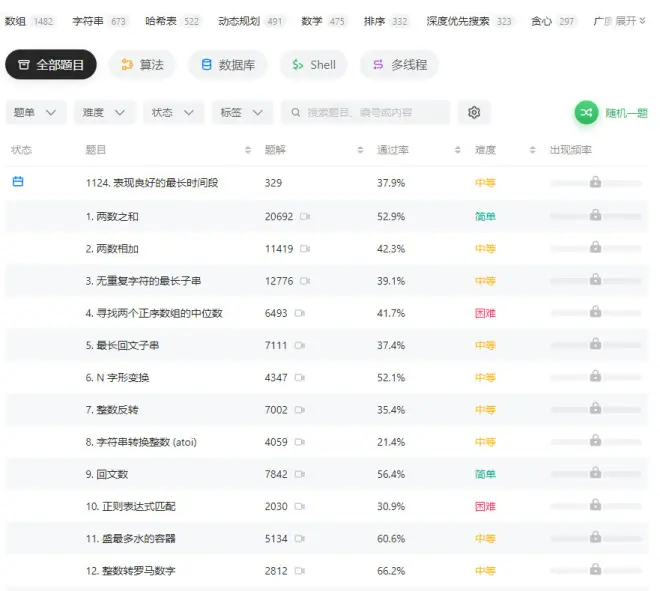Click the video icon beside 回文数 solutions
Screen dimensions: 660x591
pos(300,474)
